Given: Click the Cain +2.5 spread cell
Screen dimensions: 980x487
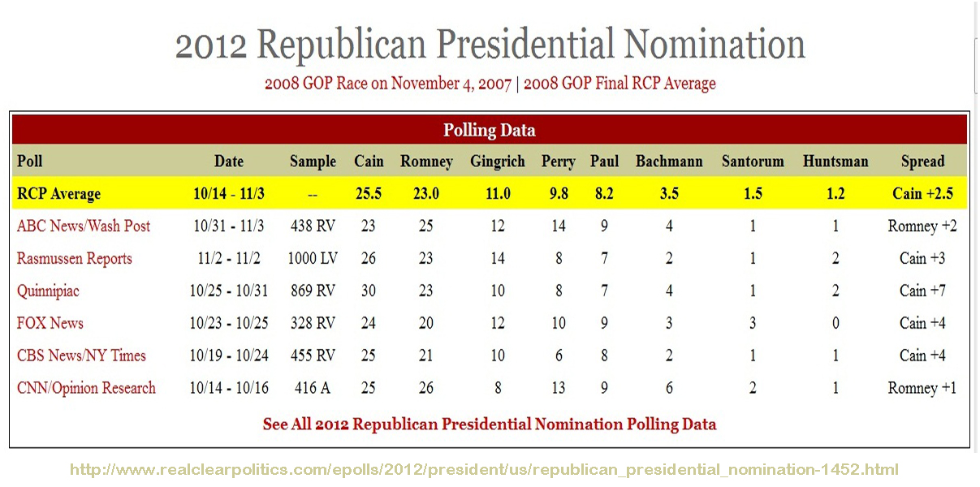Looking at the screenshot, I should coord(922,194).
